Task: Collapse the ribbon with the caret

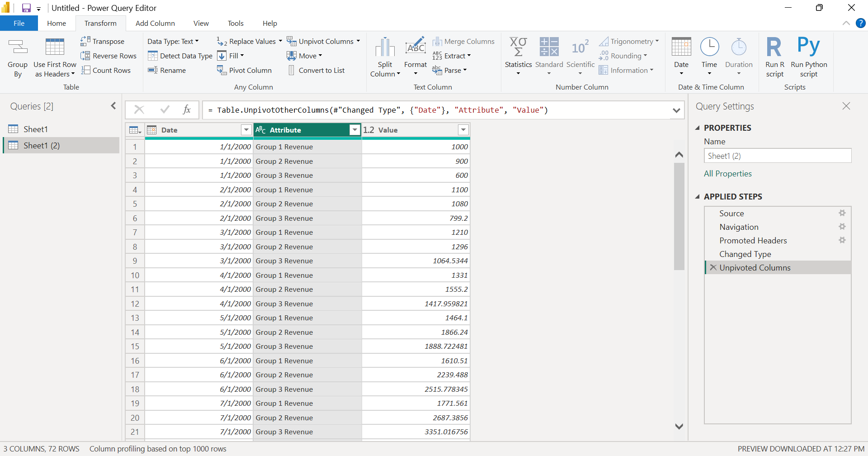Action: pos(846,23)
